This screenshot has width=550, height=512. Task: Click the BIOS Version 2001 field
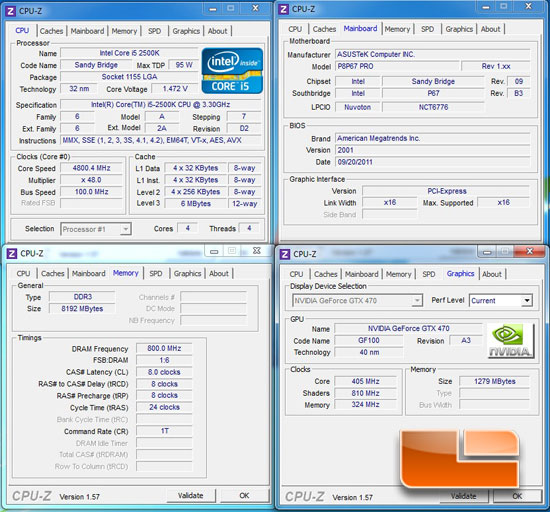(x=432, y=150)
